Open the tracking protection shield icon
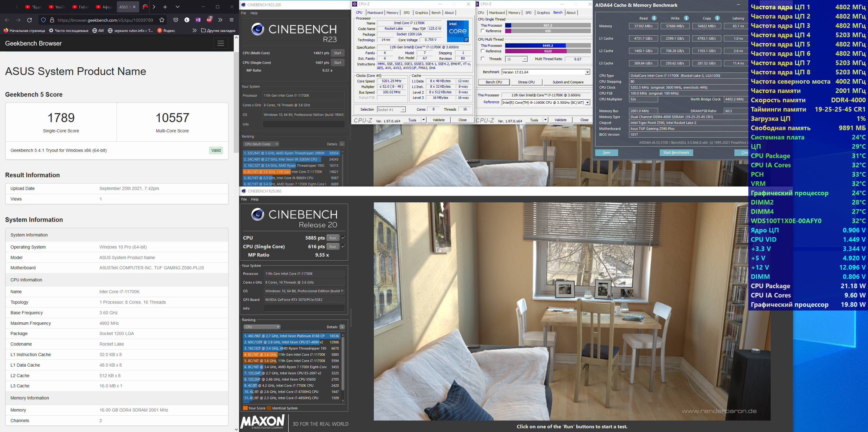Image resolution: width=868 pixels, height=432 pixels. [x=43, y=20]
